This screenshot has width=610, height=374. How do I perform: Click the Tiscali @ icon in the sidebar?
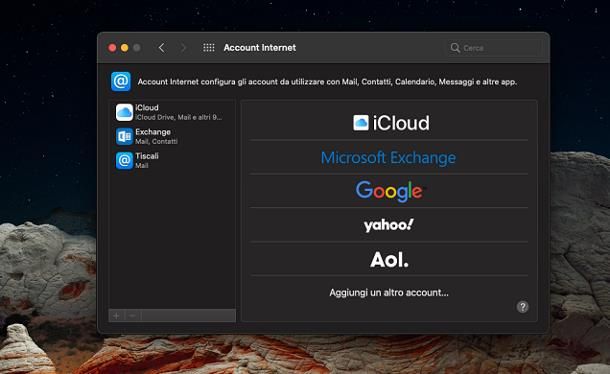(x=124, y=160)
